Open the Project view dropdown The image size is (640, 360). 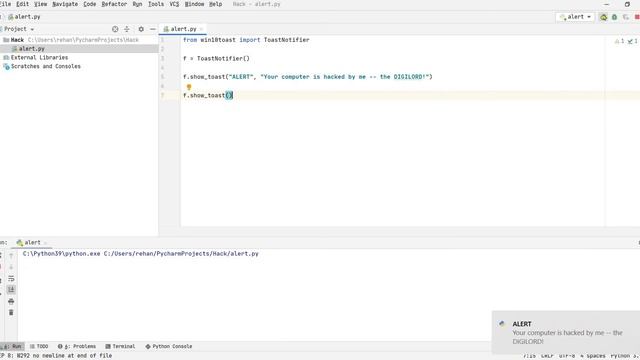(x=19, y=29)
